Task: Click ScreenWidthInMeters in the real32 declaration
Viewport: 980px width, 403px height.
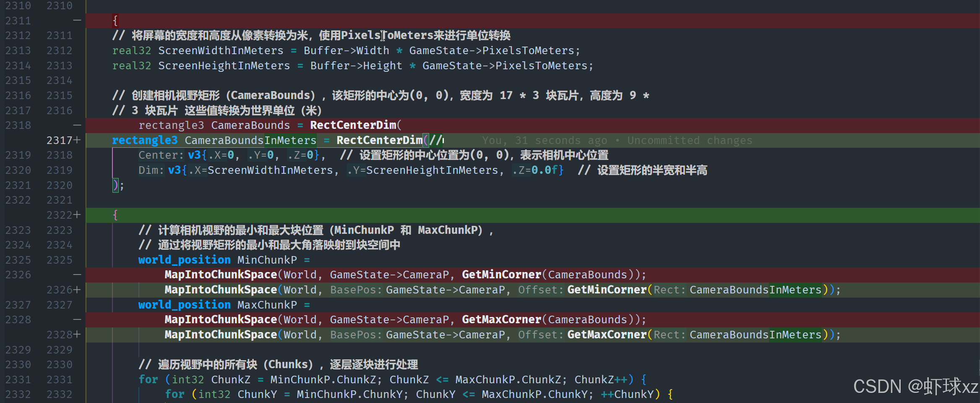Action: (x=221, y=50)
